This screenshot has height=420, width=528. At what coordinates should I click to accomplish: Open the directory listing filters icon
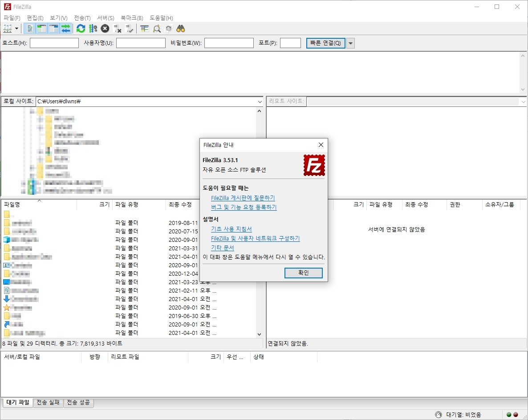coord(144,29)
